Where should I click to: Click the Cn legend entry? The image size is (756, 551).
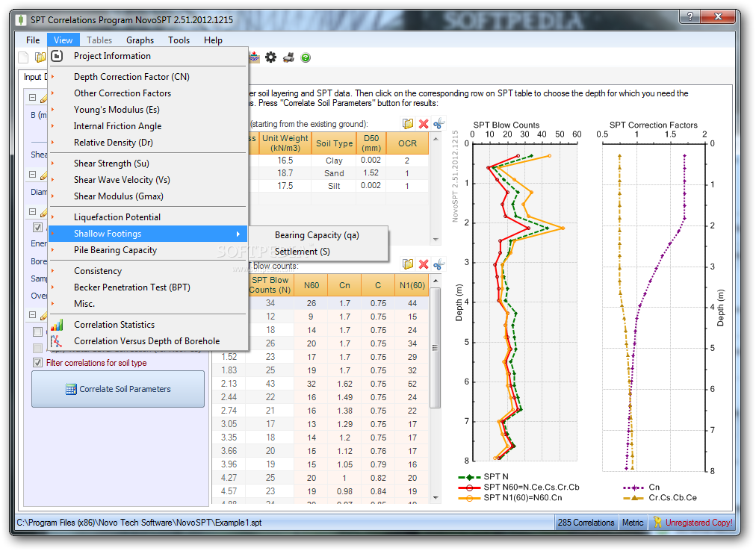tap(641, 488)
